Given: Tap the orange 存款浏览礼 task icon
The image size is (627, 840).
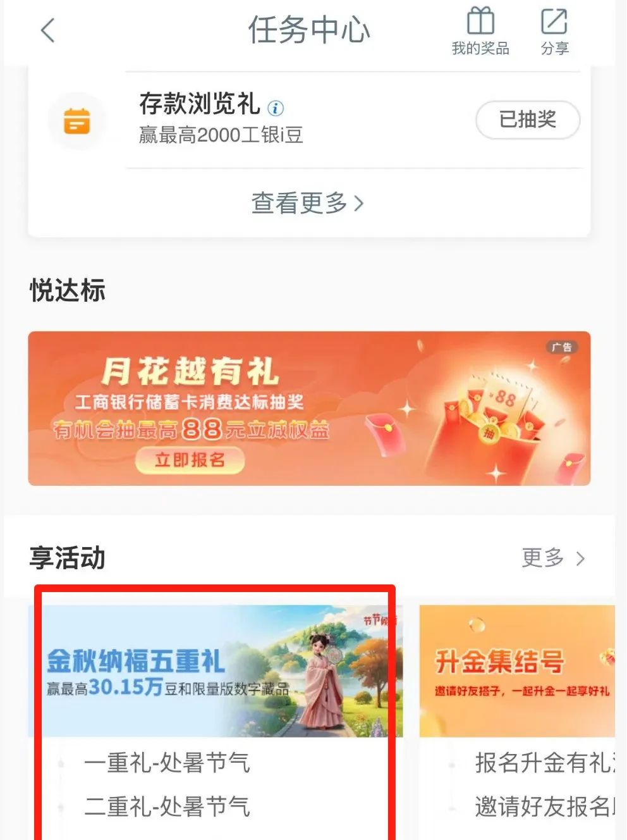Looking at the screenshot, I should [x=77, y=121].
